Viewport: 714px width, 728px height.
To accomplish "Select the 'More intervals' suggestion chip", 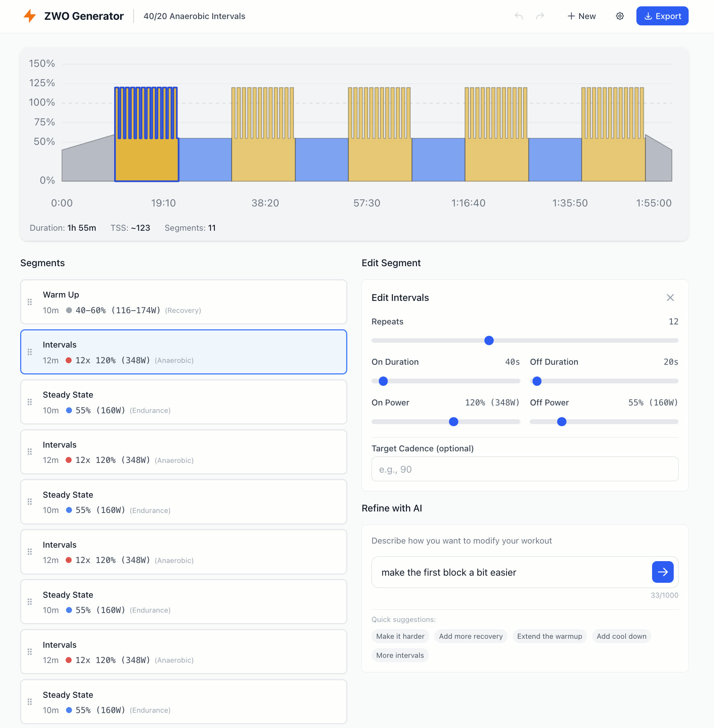I will pyautogui.click(x=400, y=655).
